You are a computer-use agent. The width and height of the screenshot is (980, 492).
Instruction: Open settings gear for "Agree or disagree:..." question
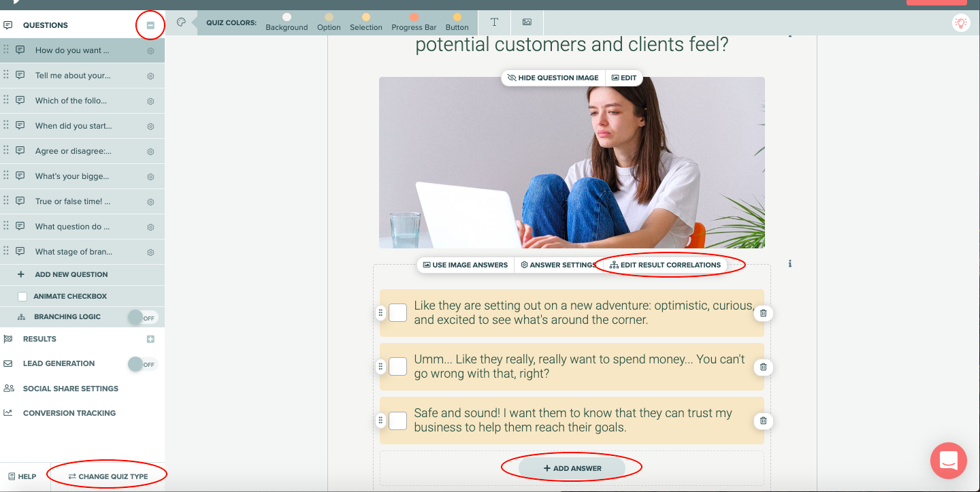150,152
